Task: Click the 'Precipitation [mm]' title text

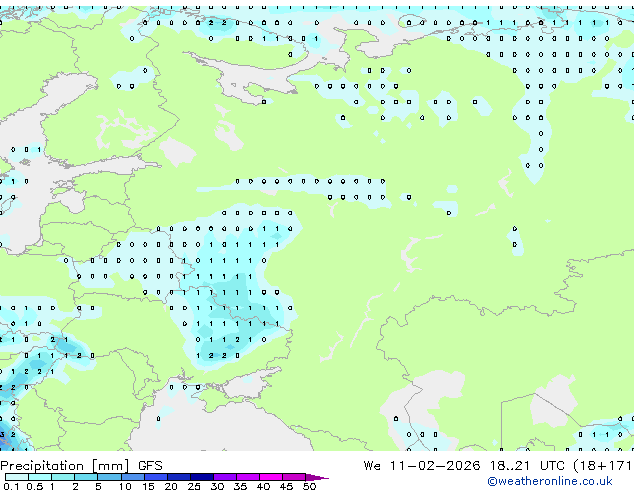Action: tap(65, 466)
